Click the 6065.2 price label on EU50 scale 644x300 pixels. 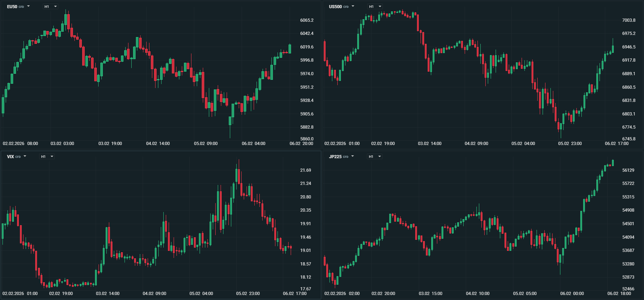click(x=307, y=20)
